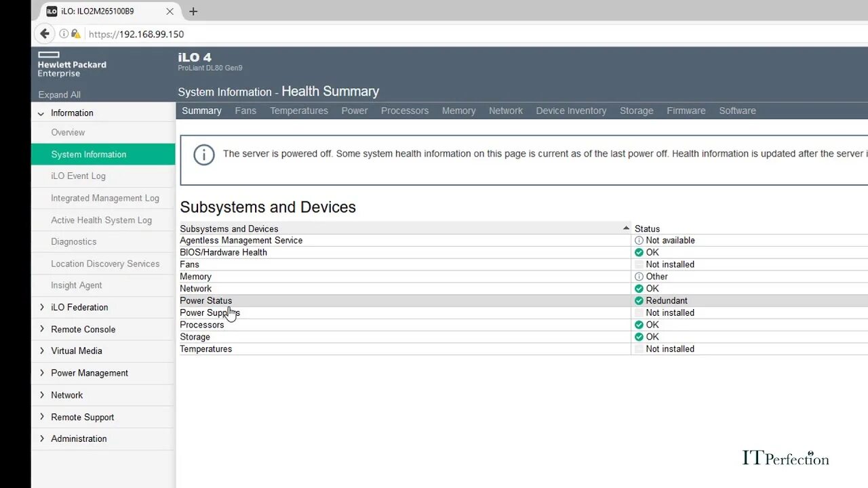
Task: Expand the Virtual Media section
Action: (42, 351)
